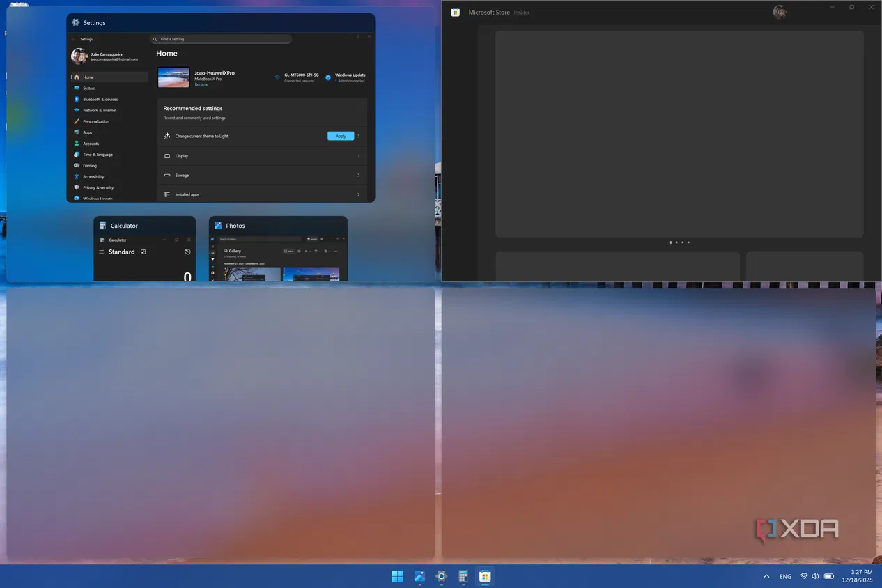The image size is (882, 588).
Task: Click Change current theme to Light text
Action: tap(201, 137)
